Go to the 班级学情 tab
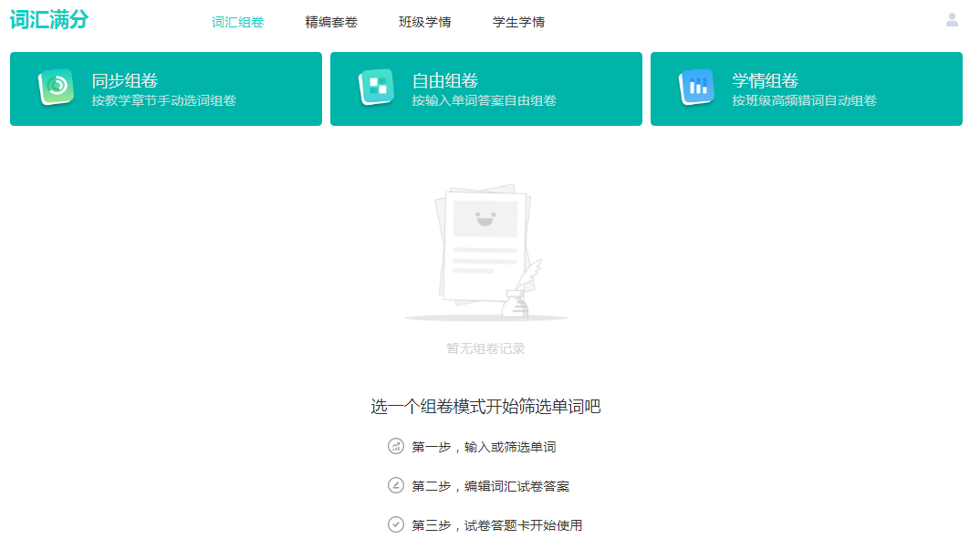 (425, 22)
